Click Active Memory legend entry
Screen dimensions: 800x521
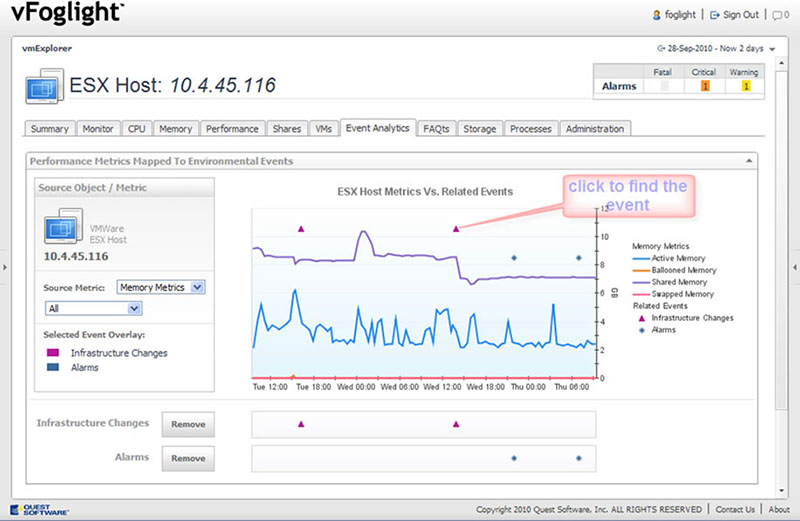point(669,258)
